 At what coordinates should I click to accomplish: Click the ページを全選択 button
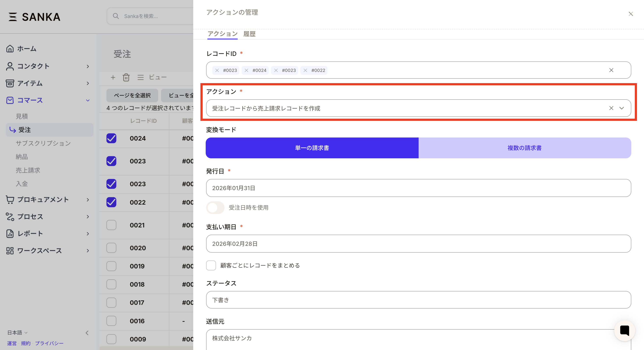(x=132, y=95)
